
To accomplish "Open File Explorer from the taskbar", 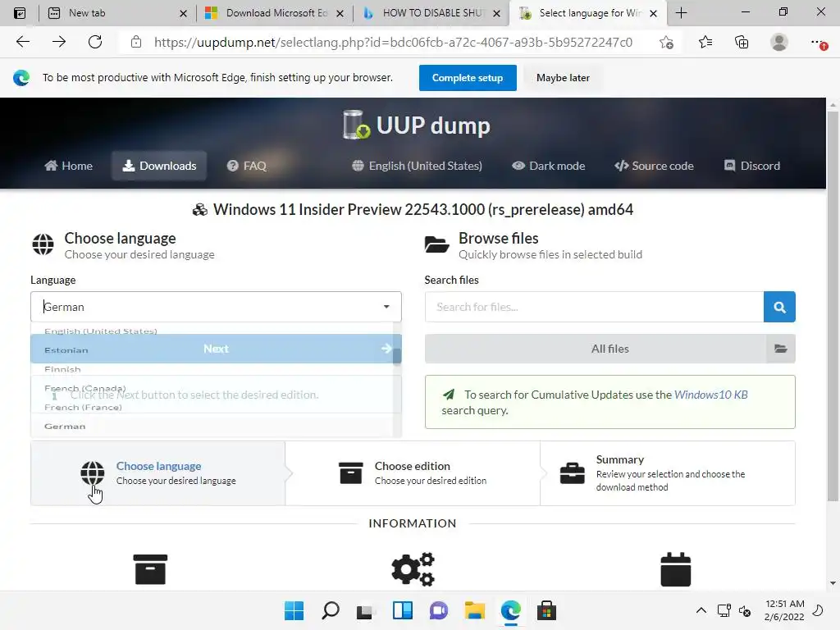I will tap(475, 610).
